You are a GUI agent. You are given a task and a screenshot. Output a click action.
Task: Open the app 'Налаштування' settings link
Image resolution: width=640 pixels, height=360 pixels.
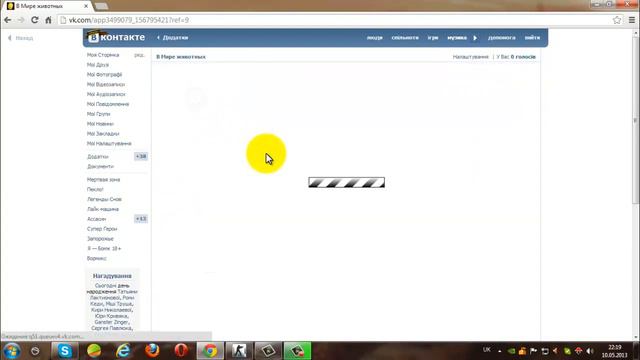point(470,57)
